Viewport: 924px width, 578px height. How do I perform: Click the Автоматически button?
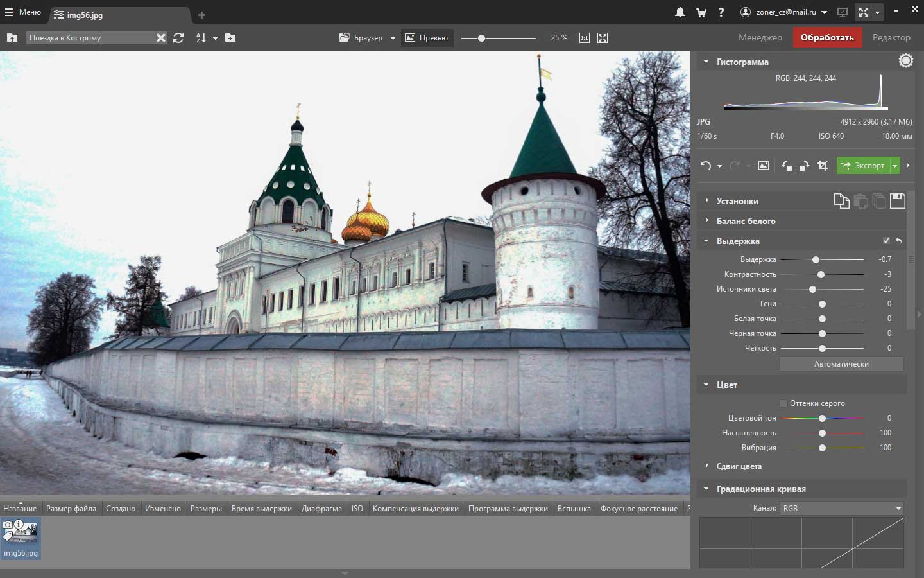[841, 364]
